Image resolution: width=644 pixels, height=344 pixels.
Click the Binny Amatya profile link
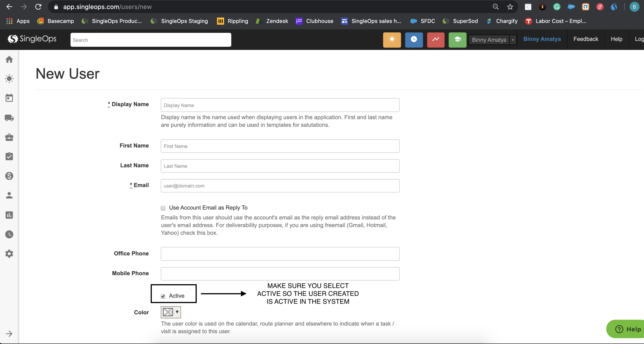(x=542, y=39)
